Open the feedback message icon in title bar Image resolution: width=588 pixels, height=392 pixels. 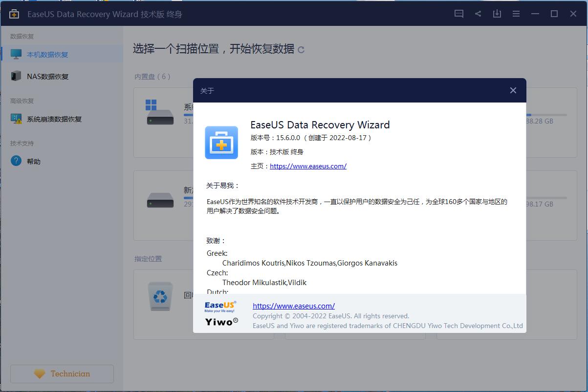tap(459, 14)
